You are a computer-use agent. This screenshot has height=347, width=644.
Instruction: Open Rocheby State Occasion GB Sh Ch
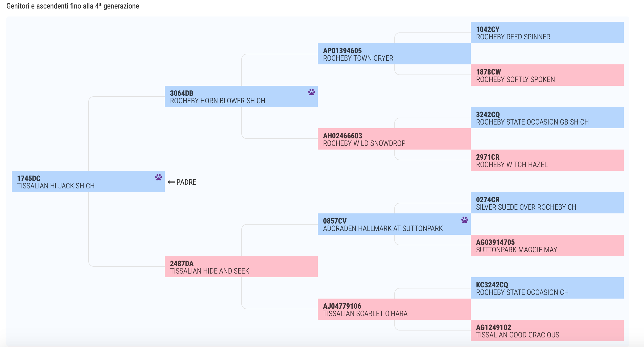(547, 118)
